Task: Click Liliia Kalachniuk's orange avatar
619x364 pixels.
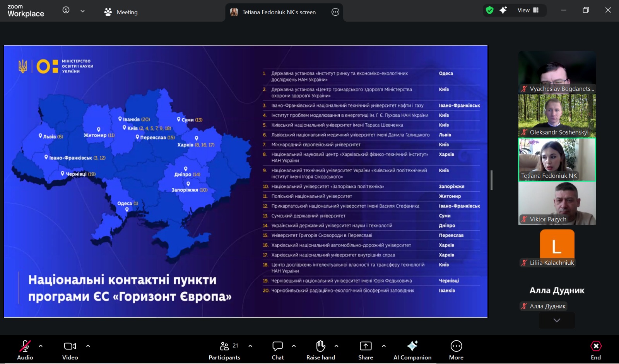Action: click(557, 244)
